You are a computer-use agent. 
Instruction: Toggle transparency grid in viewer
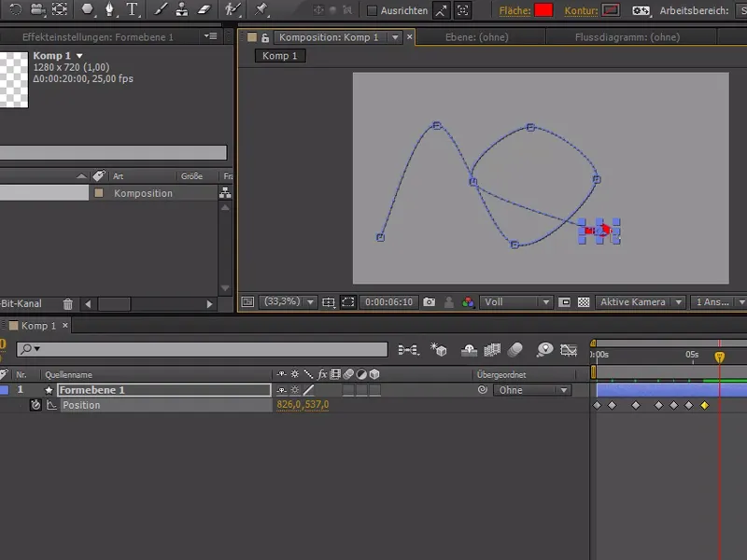point(584,301)
